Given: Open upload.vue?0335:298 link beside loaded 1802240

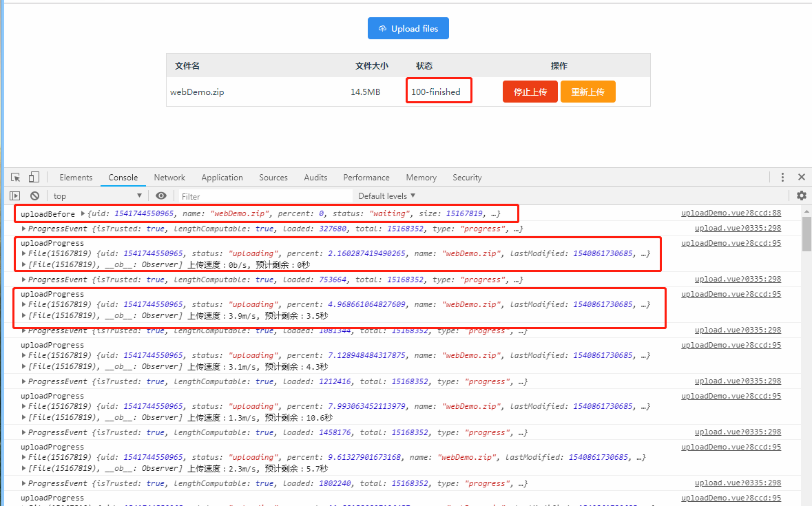Looking at the screenshot, I should (738, 483).
